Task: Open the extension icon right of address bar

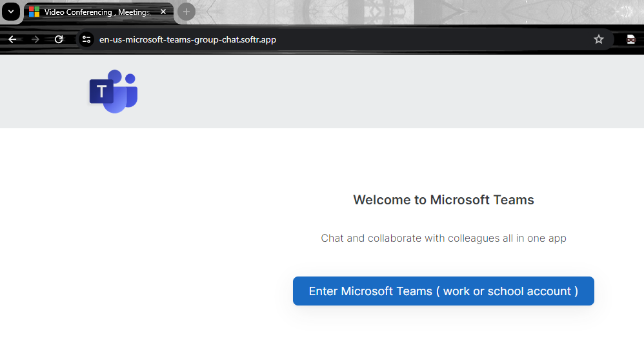Action: [x=630, y=39]
